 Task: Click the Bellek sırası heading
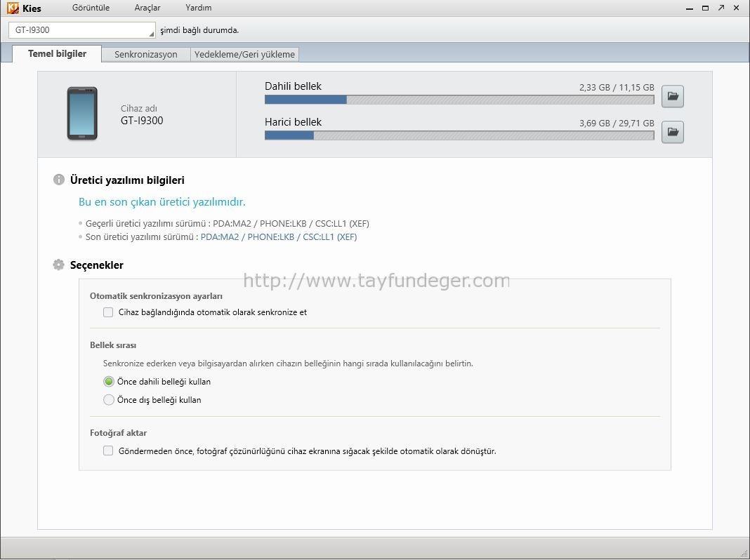pos(113,345)
